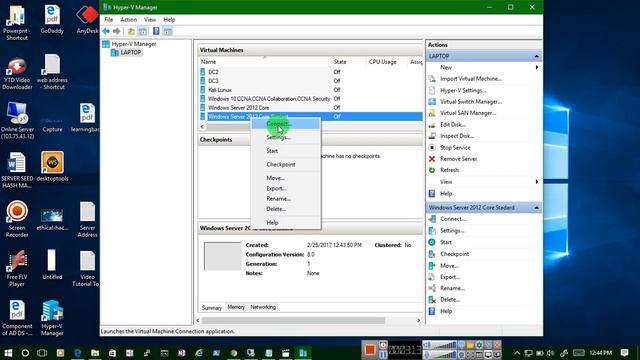Click the red Remove Server icon
The image size is (640, 360).
point(432,159)
